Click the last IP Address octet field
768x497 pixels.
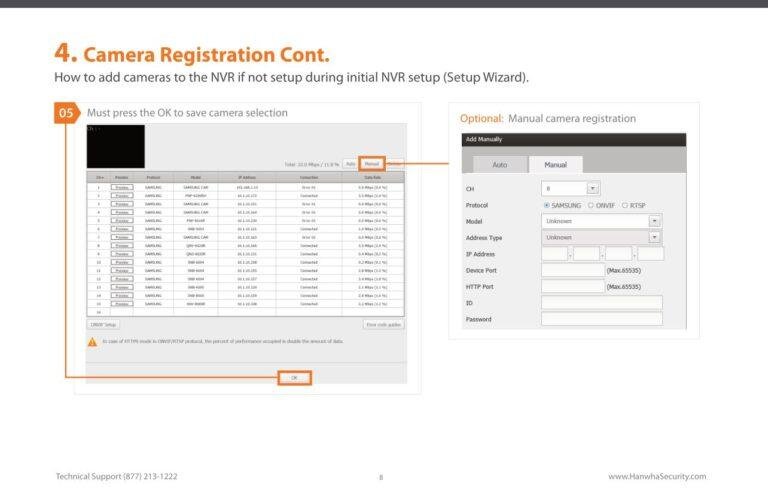click(x=650, y=254)
